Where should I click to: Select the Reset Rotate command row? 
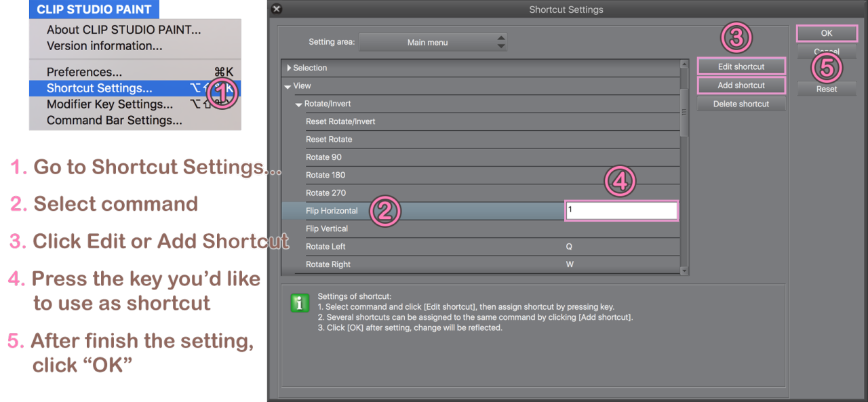point(492,139)
